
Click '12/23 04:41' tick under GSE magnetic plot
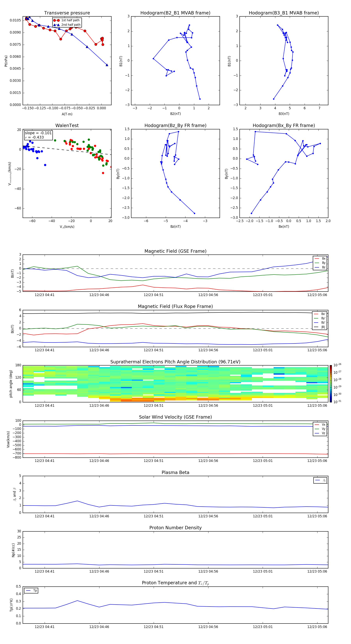click(x=44, y=295)
